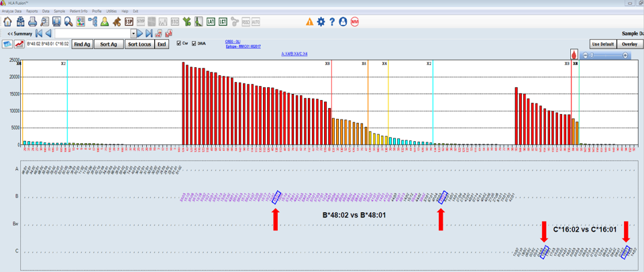This screenshot has height=272, width=644.
Task: Click the red MM circle icon
Action: click(354, 22)
